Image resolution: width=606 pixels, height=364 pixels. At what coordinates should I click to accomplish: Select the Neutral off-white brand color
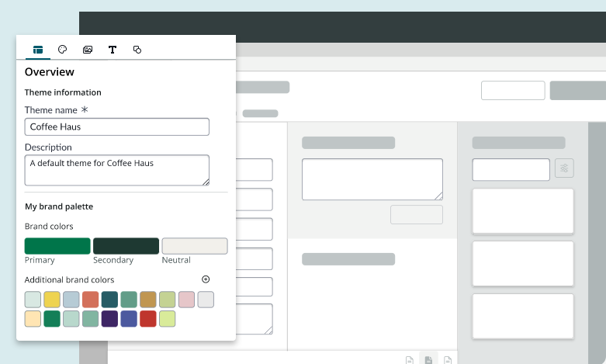(x=195, y=246)
